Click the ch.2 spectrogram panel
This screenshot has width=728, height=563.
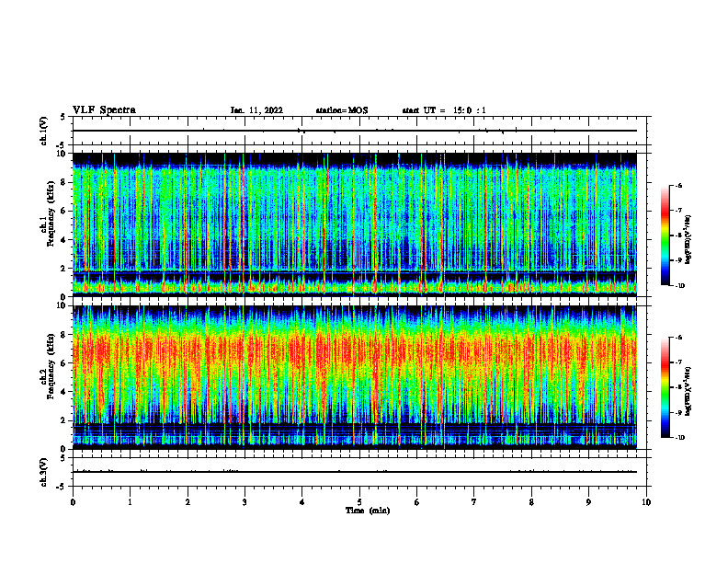point(355,377)
